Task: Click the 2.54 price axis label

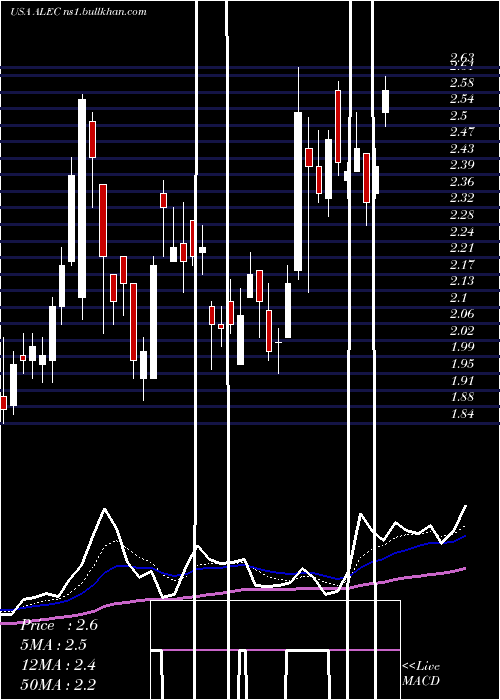Action: (x=462, y=99)
